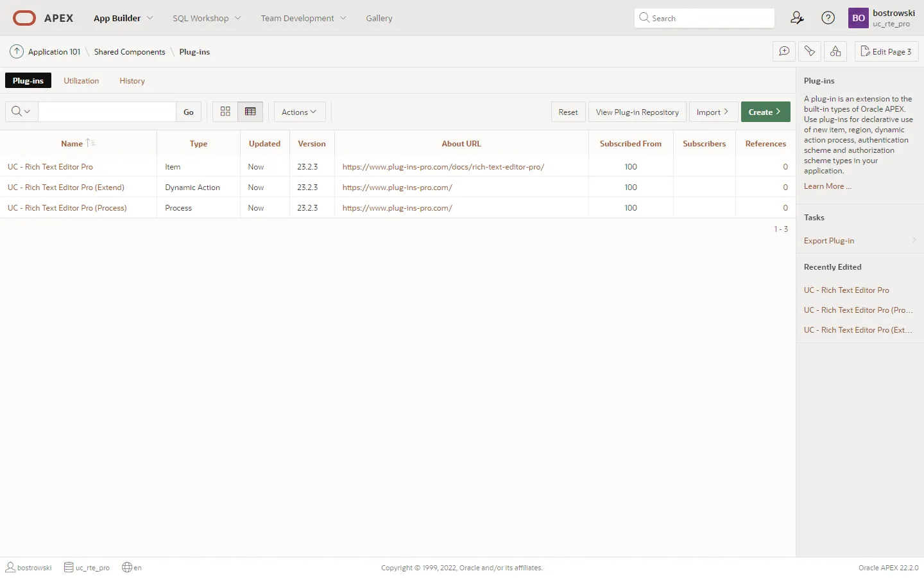Click the up arrow to parent application
Screen dimensions: 924x578
(17, 51)
